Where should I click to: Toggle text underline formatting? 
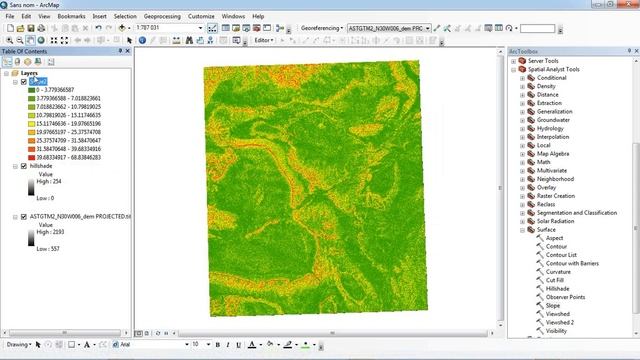pyautogui.click(x=239, y=345)
